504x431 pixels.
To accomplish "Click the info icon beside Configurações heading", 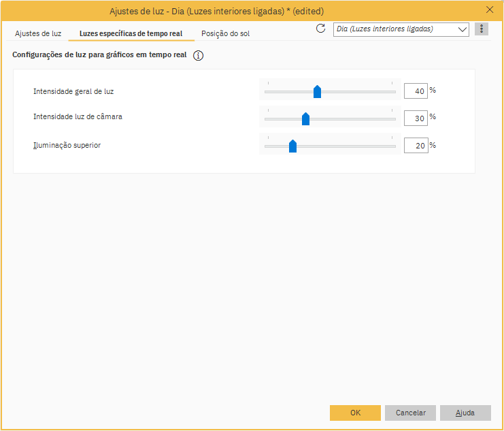I will (199, 56).
